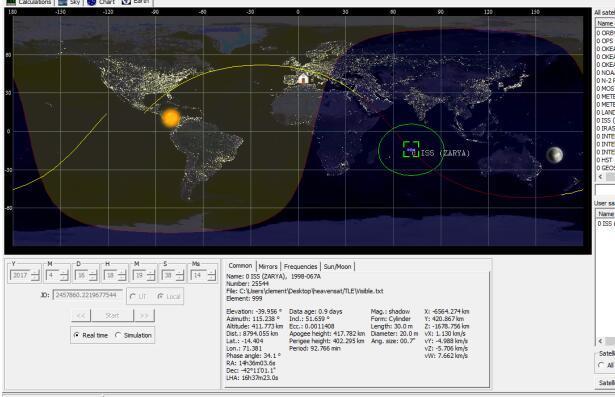Click the Start button
This screenshot has height=397, width=615.
pos(112,315)
